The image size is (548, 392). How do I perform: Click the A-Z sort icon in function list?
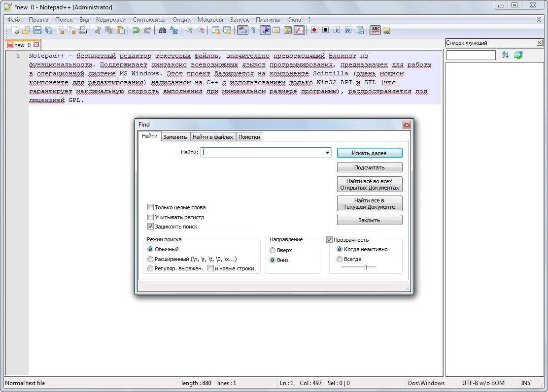coord(505,55)
